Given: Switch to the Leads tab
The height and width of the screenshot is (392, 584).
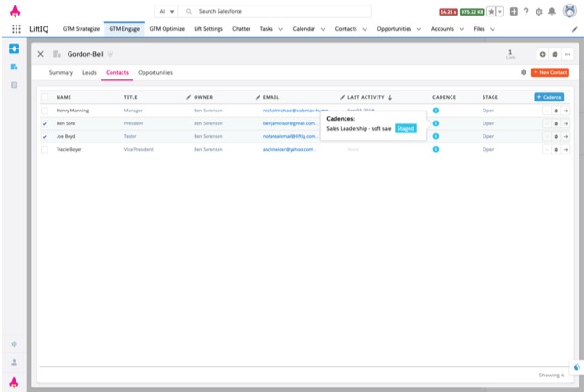Looking at the screenshot, I should (90, 72).
